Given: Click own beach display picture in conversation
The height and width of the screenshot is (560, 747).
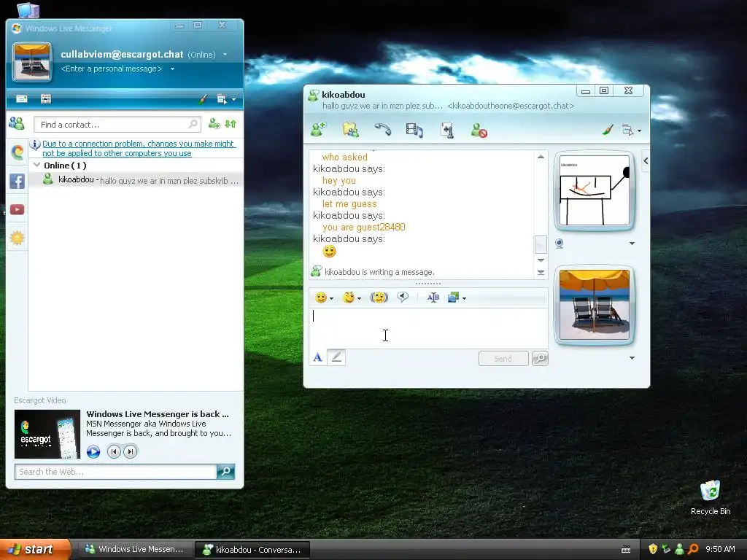Looking at the screenshot, I should pos(594,305).
